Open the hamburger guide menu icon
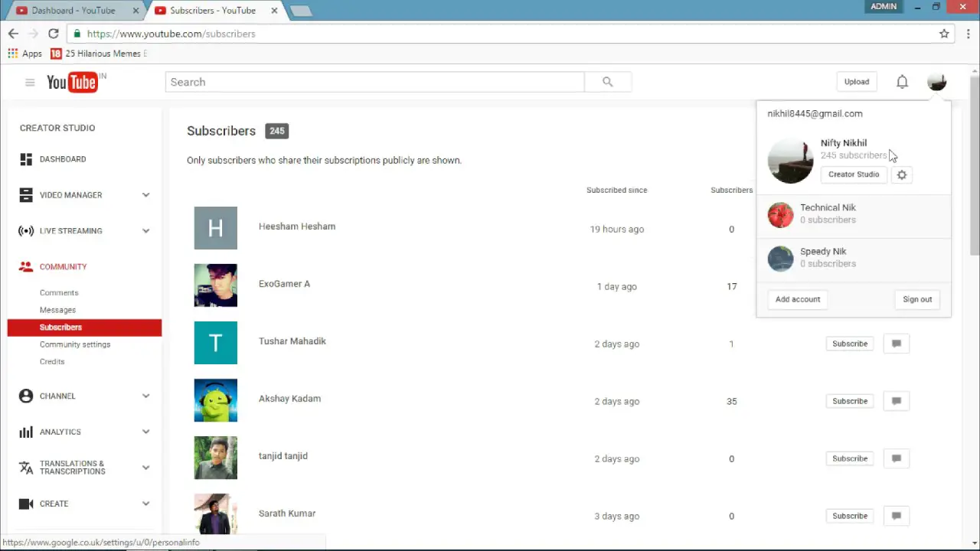The width and height of the screenshot is (980, 551). pyautogui.click(x=30, y=83)
